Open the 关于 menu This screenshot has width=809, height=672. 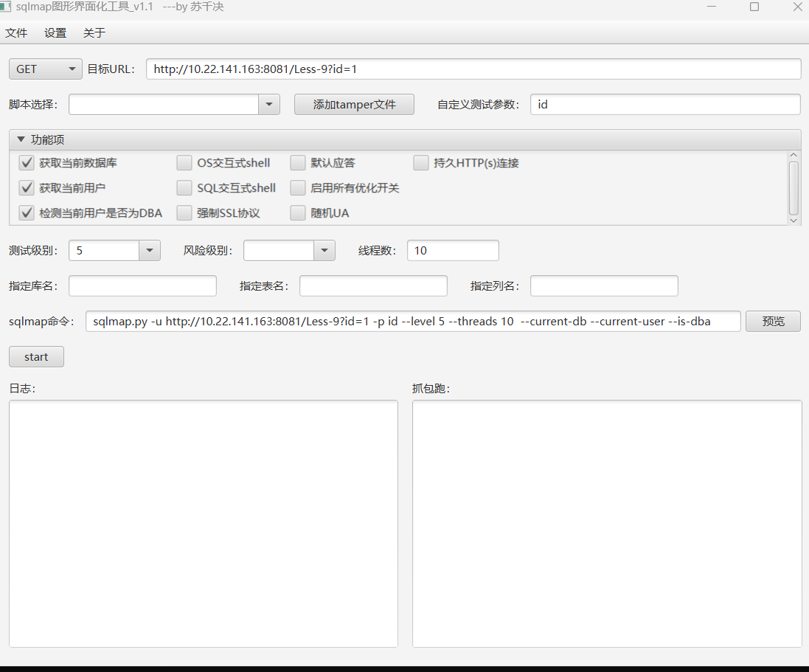click(94, 33)
